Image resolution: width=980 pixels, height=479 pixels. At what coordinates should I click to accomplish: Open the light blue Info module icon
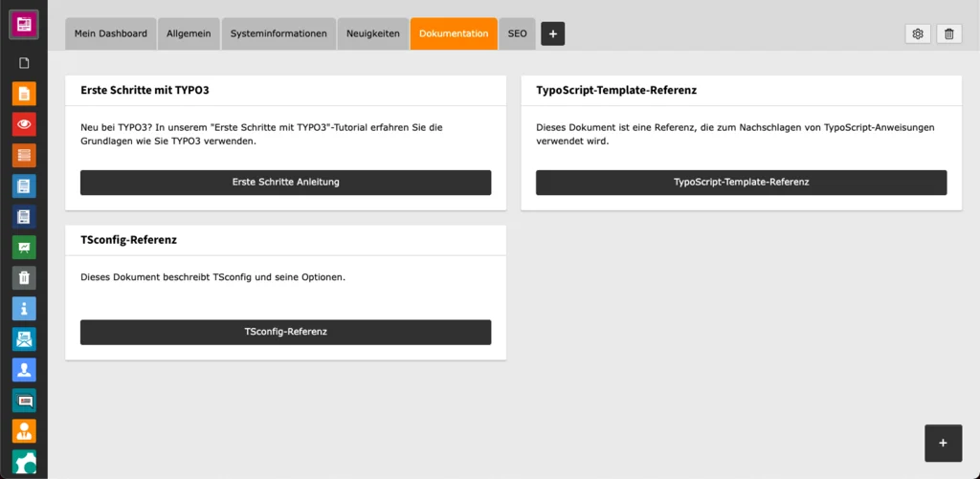click(x=24, y=308)
